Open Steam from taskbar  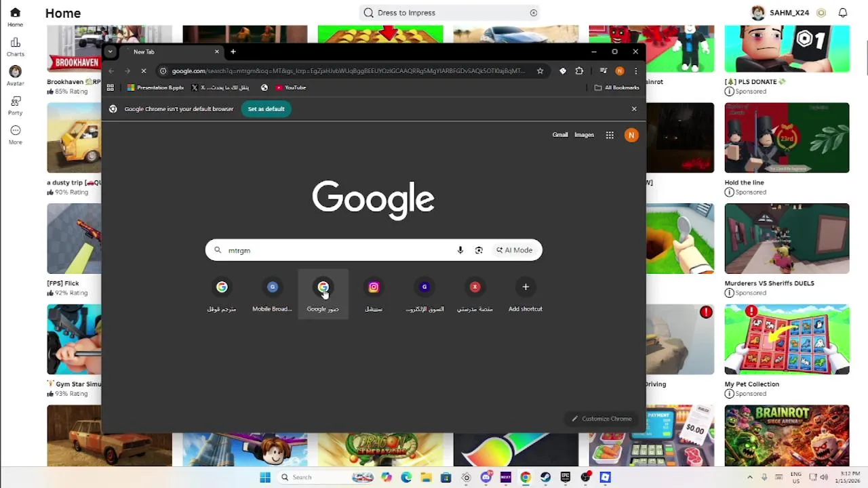coord(545,477)
